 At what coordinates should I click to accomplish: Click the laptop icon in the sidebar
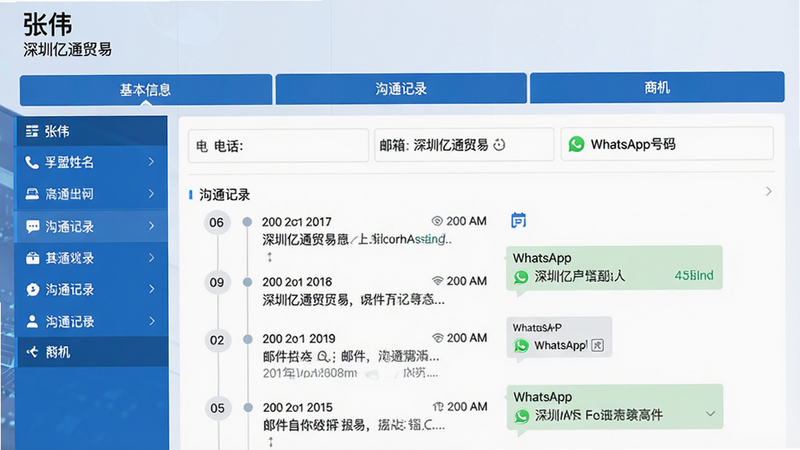tap(32, 194)
